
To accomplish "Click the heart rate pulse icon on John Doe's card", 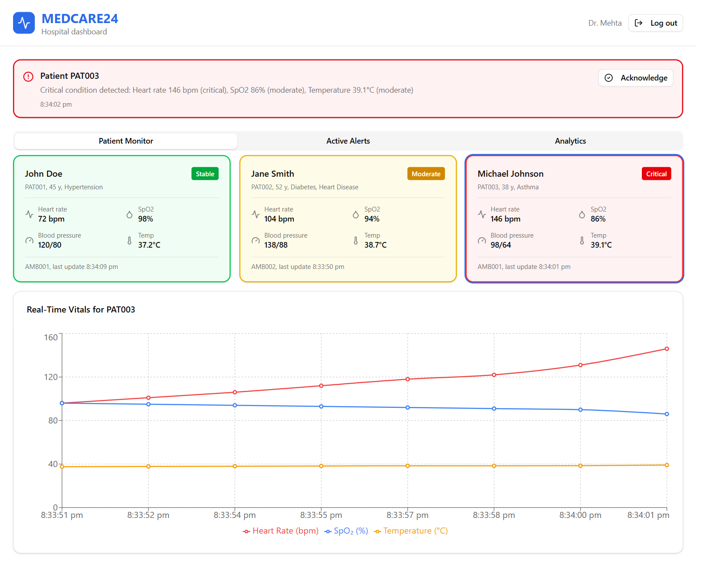I will (30, 214).
